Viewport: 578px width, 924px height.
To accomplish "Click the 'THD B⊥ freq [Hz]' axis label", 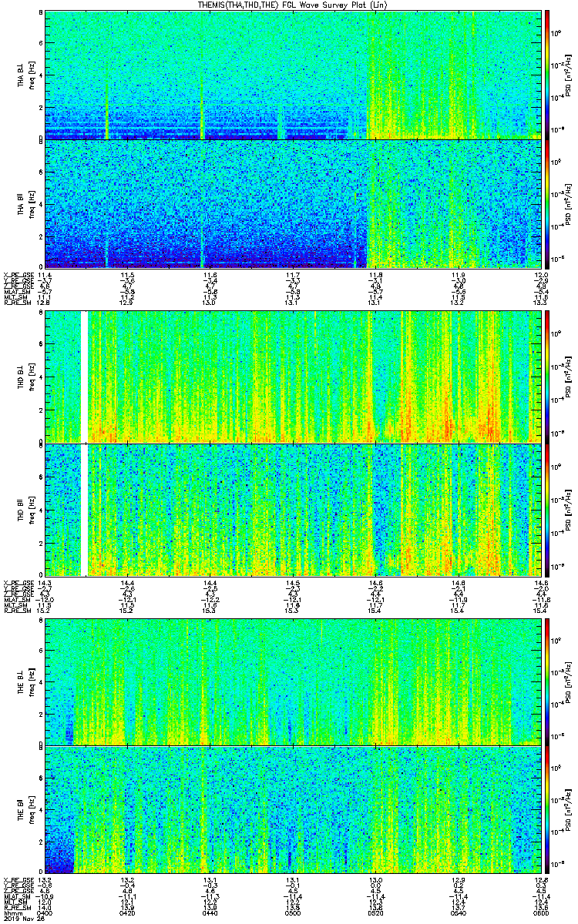I will tap(25, 377).
